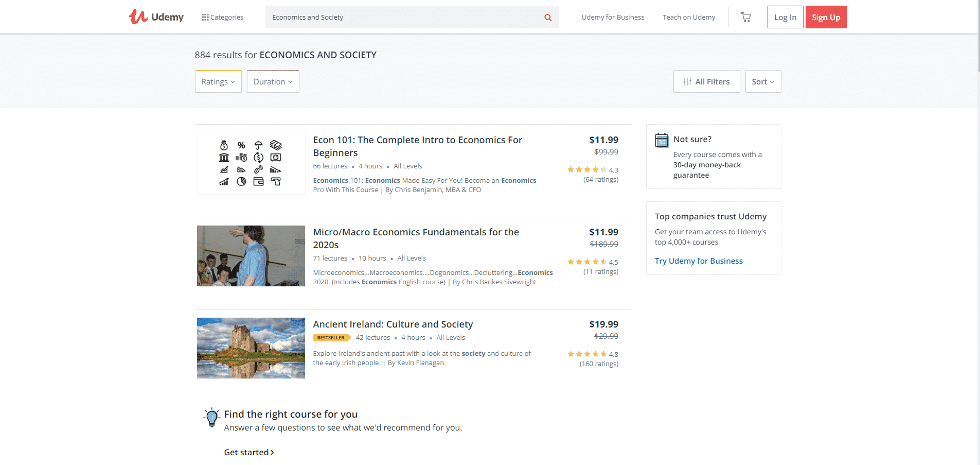Click the 30-day guarantee calendar icon
Viewport: 980px width, 465px height.
point(662,140)
